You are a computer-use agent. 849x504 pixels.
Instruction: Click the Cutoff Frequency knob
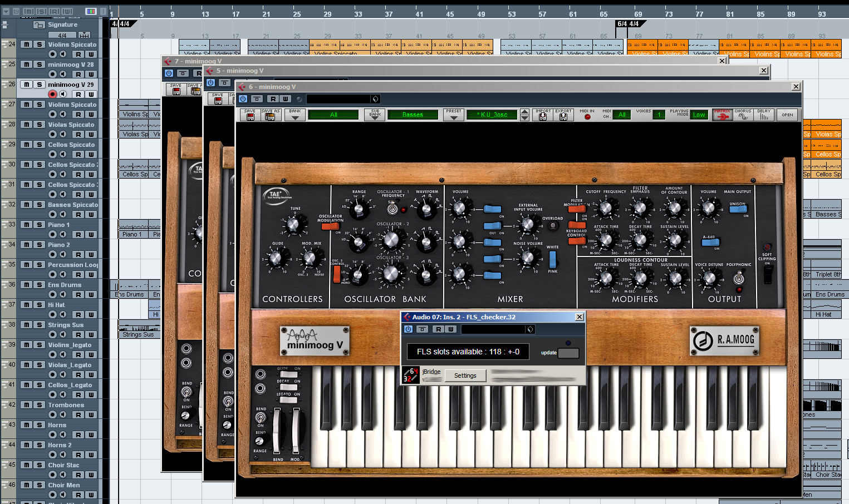(x=606, y=208)
